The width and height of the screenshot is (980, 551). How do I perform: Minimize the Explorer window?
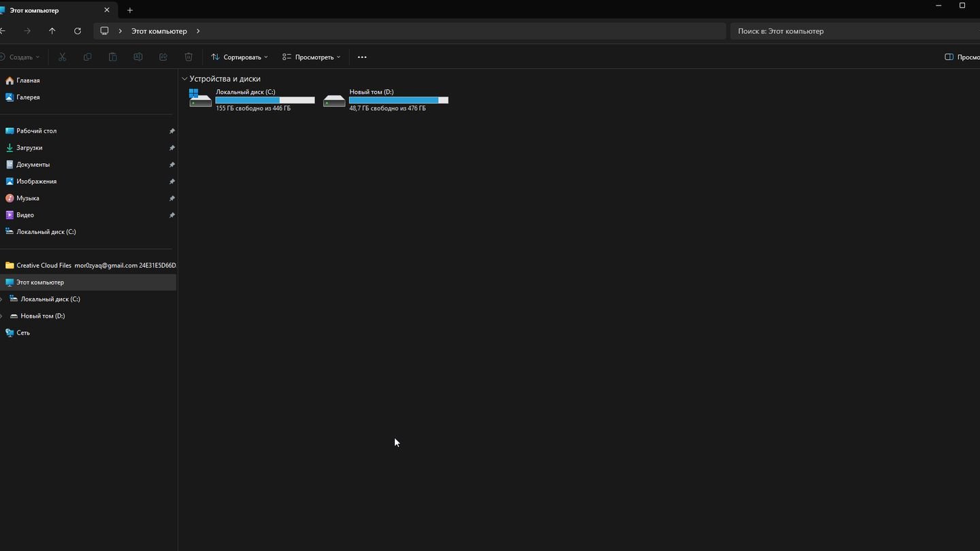tap(939, 5)
